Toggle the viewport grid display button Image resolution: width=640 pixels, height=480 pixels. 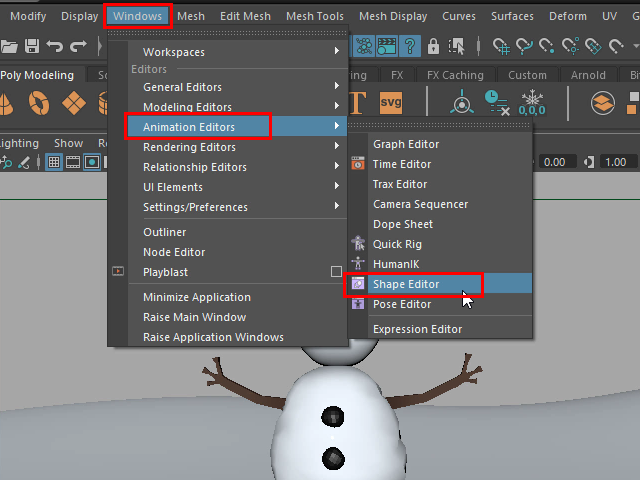pyautogui.click(x=54, y=162)
